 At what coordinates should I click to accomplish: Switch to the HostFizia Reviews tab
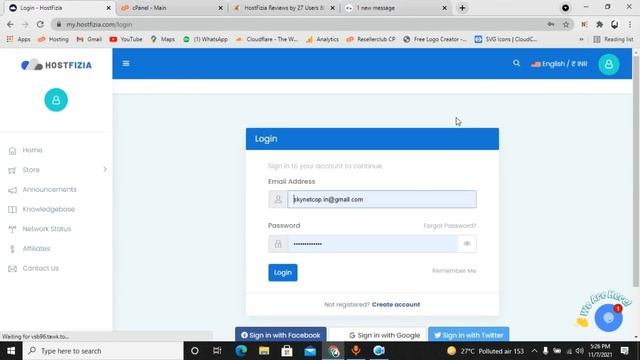point(284,8)
